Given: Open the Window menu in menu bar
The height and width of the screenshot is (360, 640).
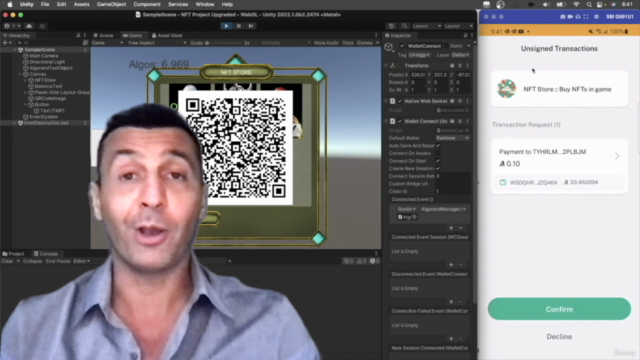Looking at the screenshot, I should (x=205, y=4).
